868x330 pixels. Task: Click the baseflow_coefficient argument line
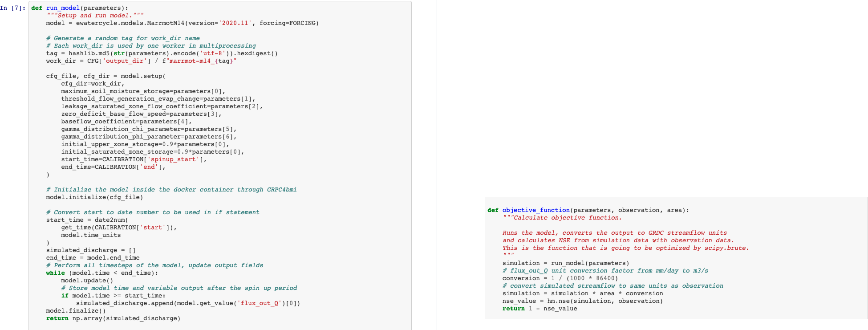[126, 122]
